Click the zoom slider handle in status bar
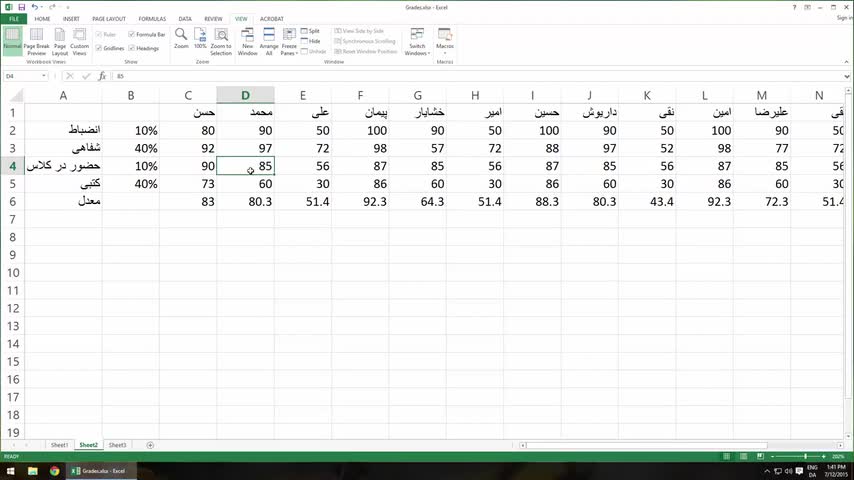Image resolution: width=854 pixels, height=480 pixels. tap(806, 456)
